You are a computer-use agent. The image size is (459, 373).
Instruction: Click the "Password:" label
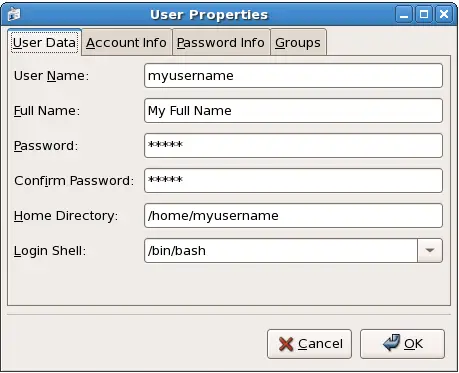pos(46,146)
